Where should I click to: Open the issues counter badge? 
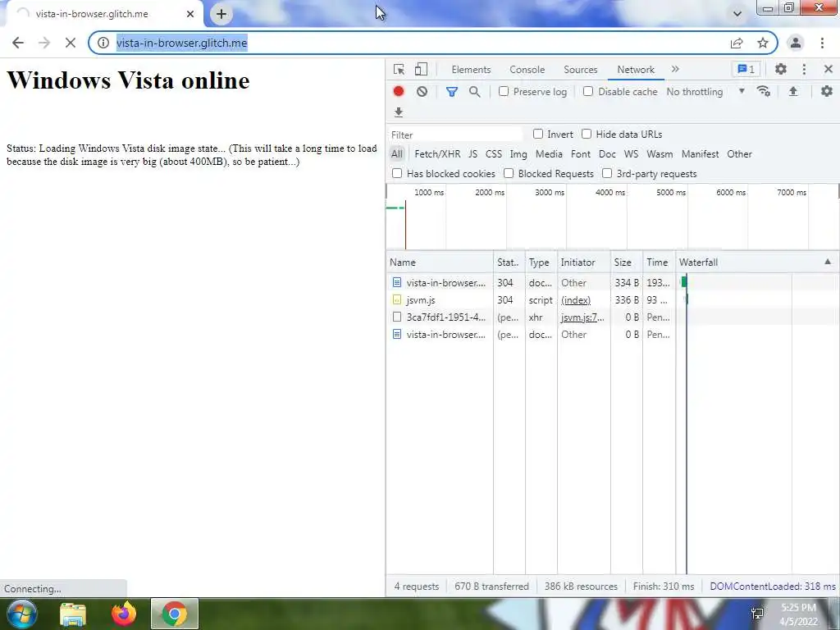point(746,69)
